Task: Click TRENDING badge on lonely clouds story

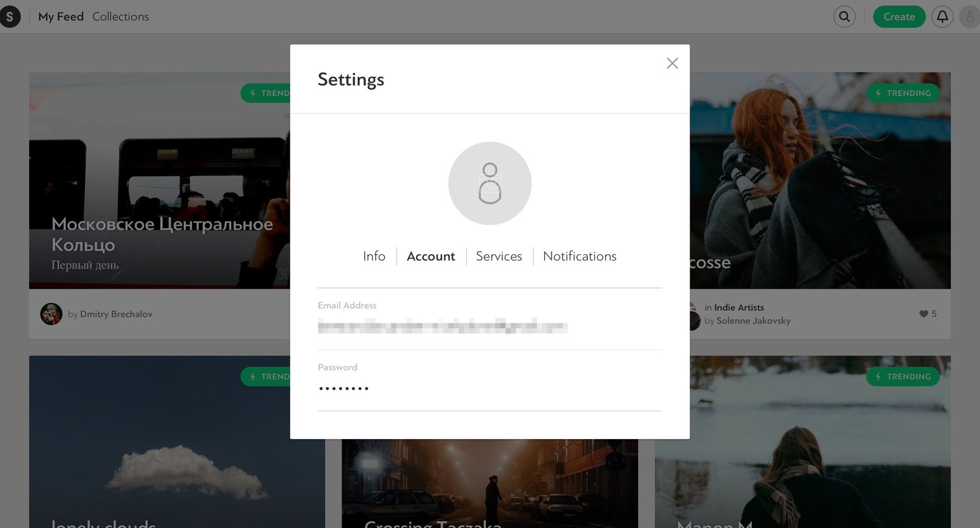Action: pos(266,377)
